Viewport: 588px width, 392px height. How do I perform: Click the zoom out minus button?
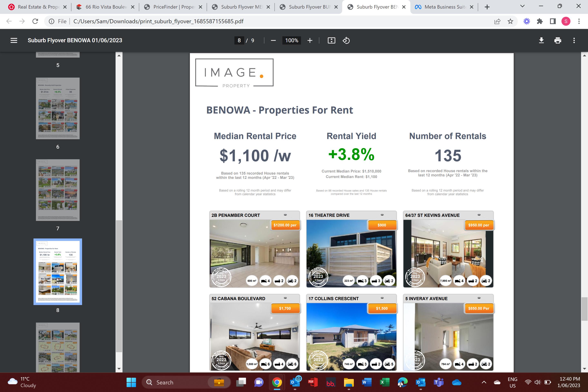click(273, 40)
